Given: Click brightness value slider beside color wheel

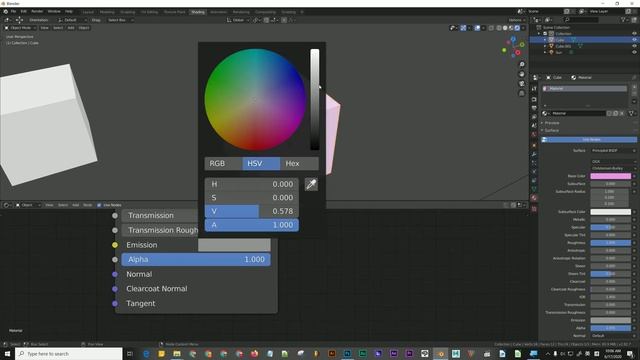Looking at the screenshot, I should tap(315, 99).
